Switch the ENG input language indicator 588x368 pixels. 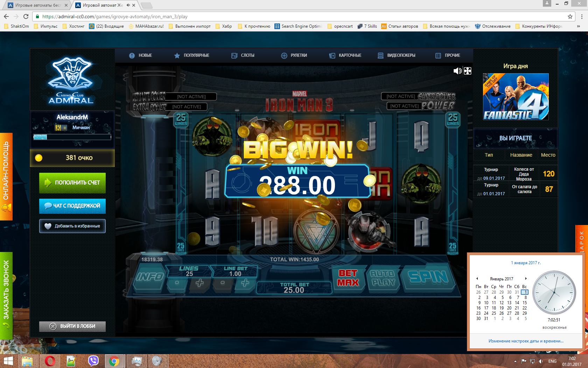pos(553,361)
